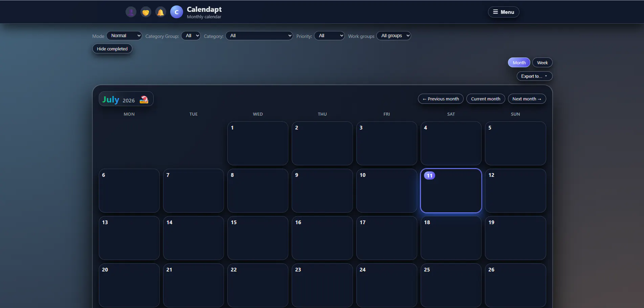Click the Calendapt 'C' logo avatar
The height and width of the screenshot is (308, 644).
tap(176, 12)
